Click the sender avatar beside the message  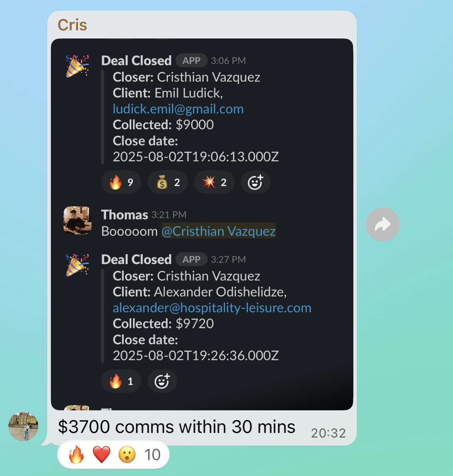[x=23, y=426]
